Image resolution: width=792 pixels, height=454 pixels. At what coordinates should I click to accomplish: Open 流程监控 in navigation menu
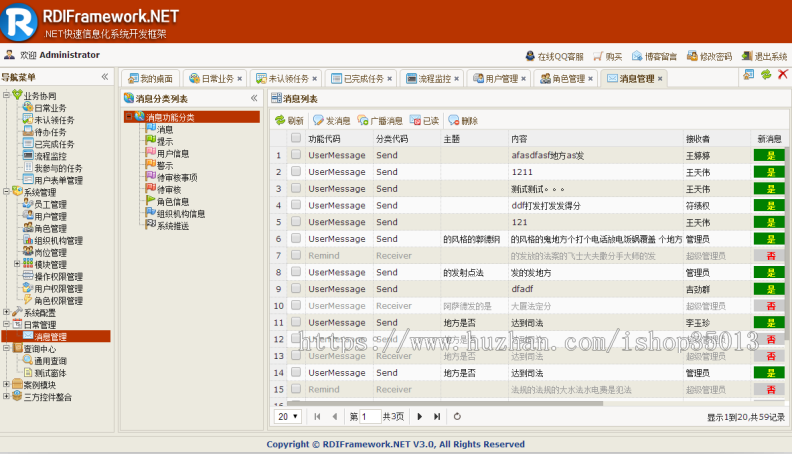click(51, 156)
